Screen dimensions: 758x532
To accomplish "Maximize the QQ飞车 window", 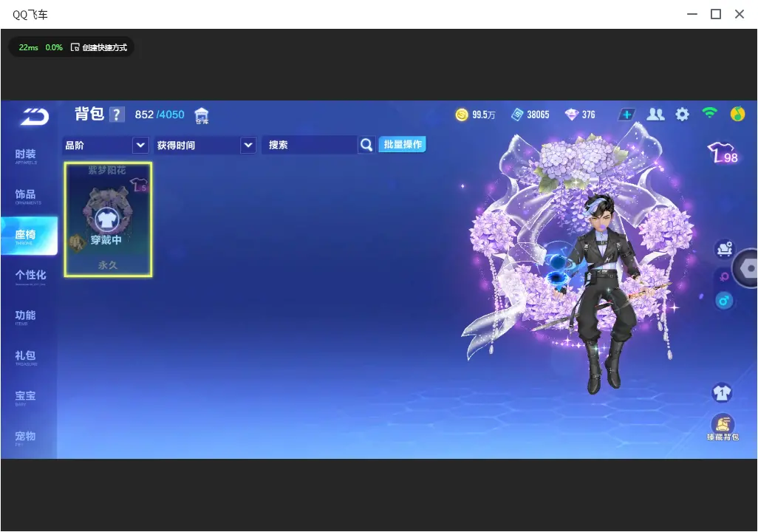I will point(716,14).
